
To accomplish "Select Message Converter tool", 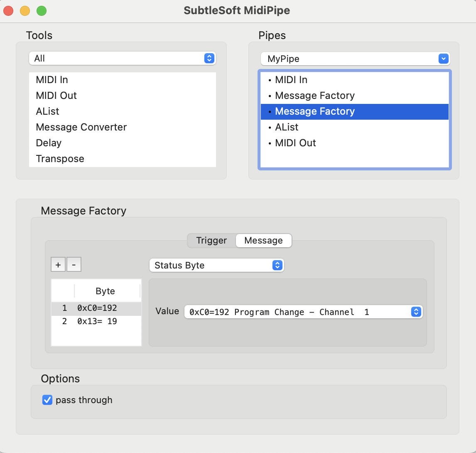I will pyautogui.click(x=81, y=127).
